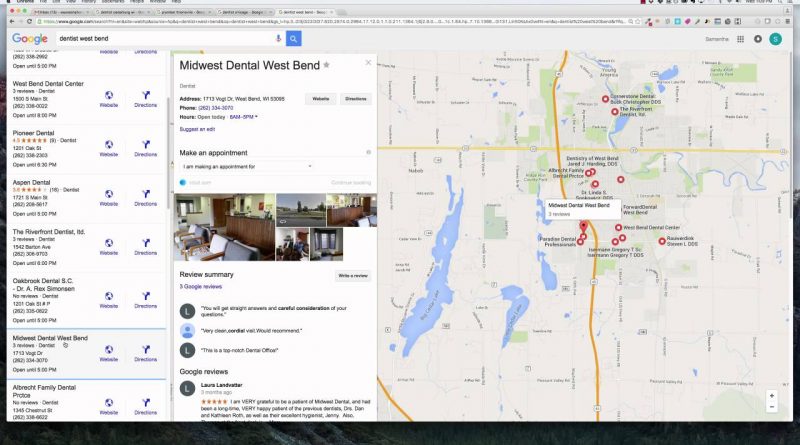The height and width of the screenshot is (445, 800).
Task: Zoom in on the map
Action: (x=771, y=395)
